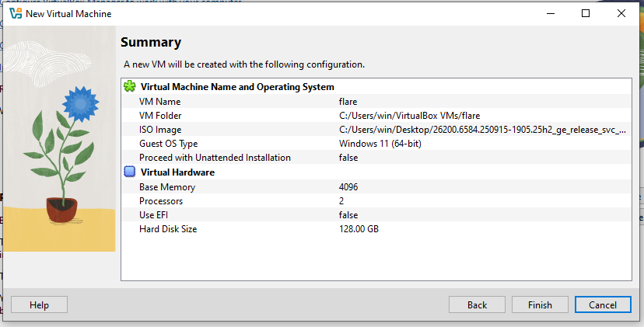Viewport: 644px width, 327px height.
Task: Open Help for the wizard
Action: pos(39,305)
